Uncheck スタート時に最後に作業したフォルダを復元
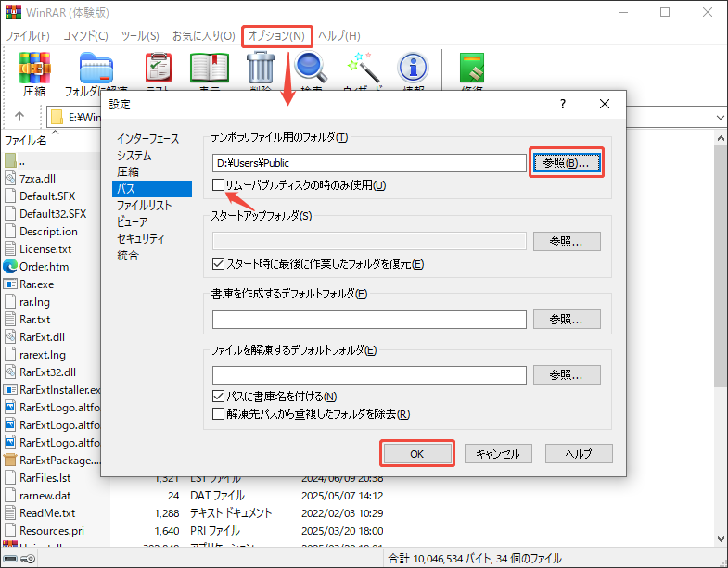728x568 pixels. pyautogui.click(x=218, y=264)
